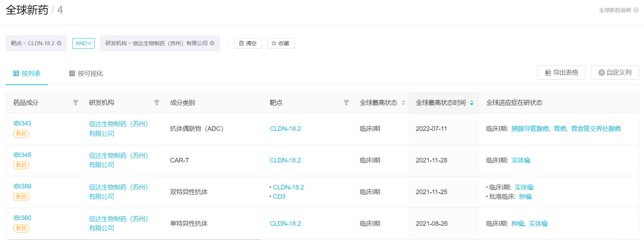Open drug IBI389 details link
Viewport: 644px width, 240px height.
tap(22, 186)
